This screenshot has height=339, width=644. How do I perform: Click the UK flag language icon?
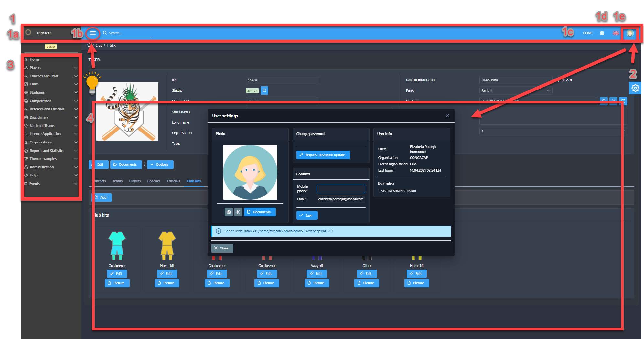[x=616, y=33]
